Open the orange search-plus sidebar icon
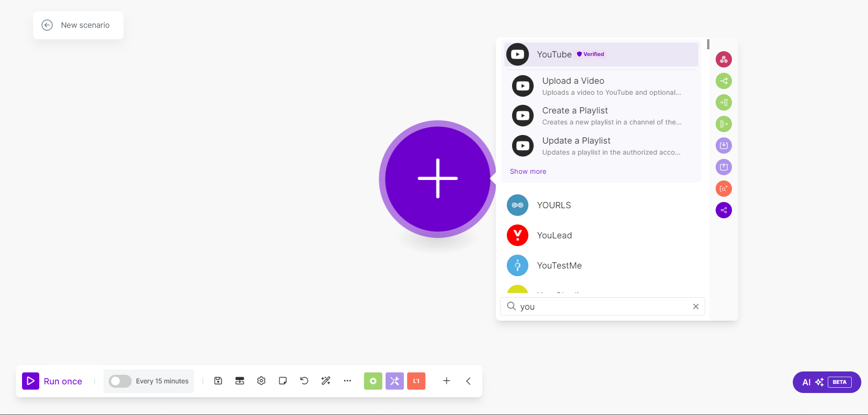Viewport: 868px width, 415px height. [x=724, y=189]
